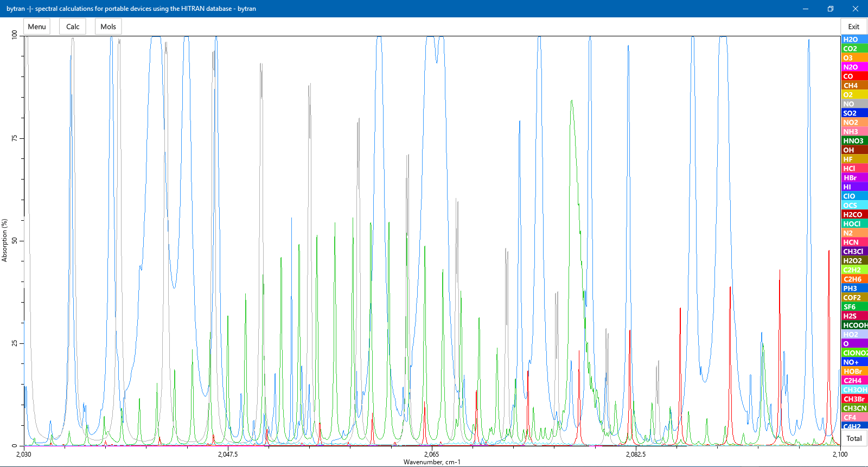Toggle the HO2 molecule label
The height and width of the screenshot is (467, 868).
click(854, 335)
